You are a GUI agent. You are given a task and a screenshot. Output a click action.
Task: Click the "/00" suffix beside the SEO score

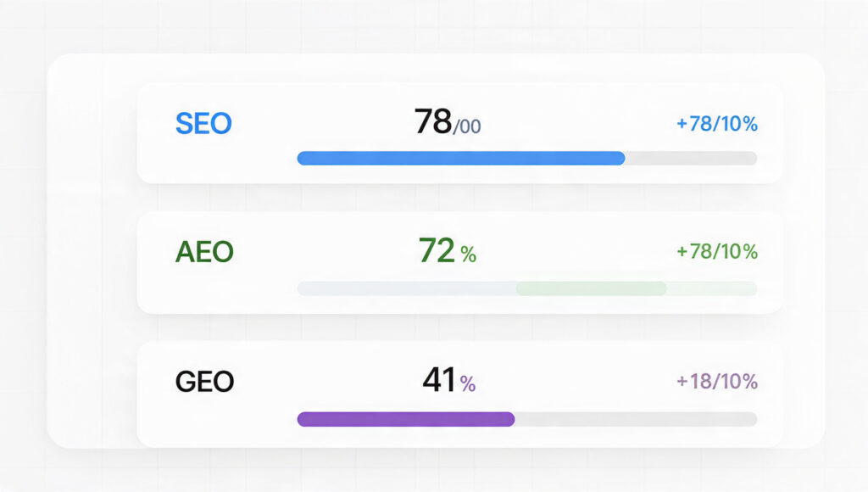point(467,127)
